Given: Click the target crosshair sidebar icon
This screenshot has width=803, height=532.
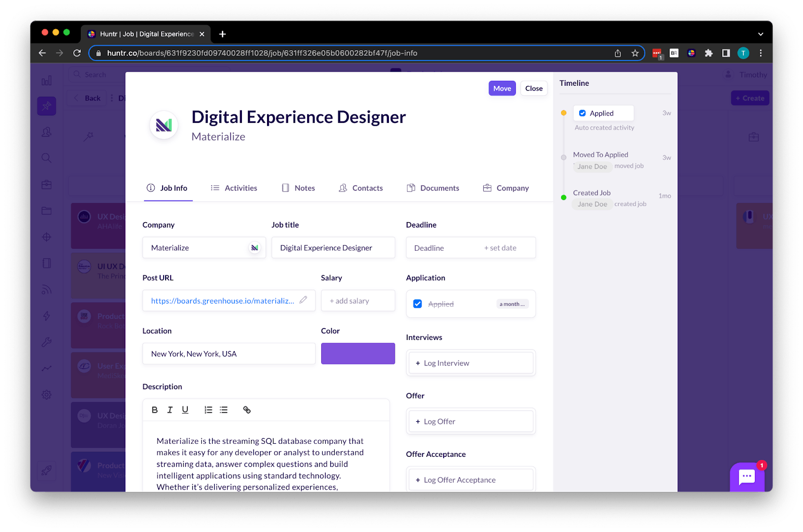Looking at the screenshot, I should pyautogui.click(x=47, y=237).
